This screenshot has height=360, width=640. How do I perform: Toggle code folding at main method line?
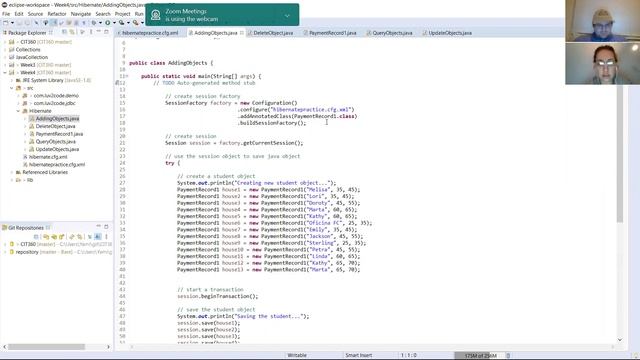pos(127,76)
